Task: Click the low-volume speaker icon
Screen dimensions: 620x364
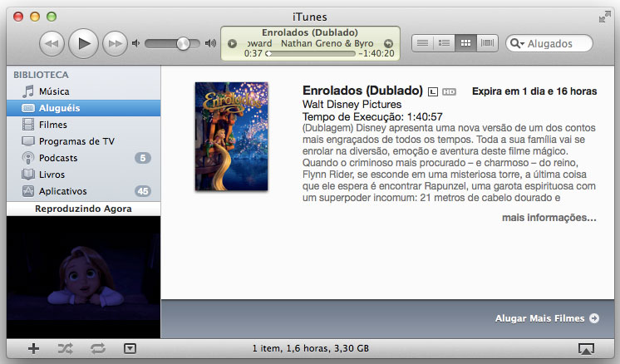Action: point(136,43)
